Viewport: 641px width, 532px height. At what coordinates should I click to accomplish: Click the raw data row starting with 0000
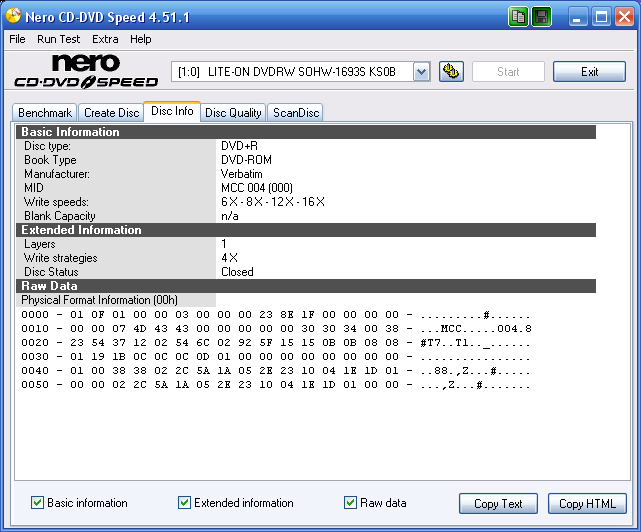pyautogui.click(x=276, y=315)
